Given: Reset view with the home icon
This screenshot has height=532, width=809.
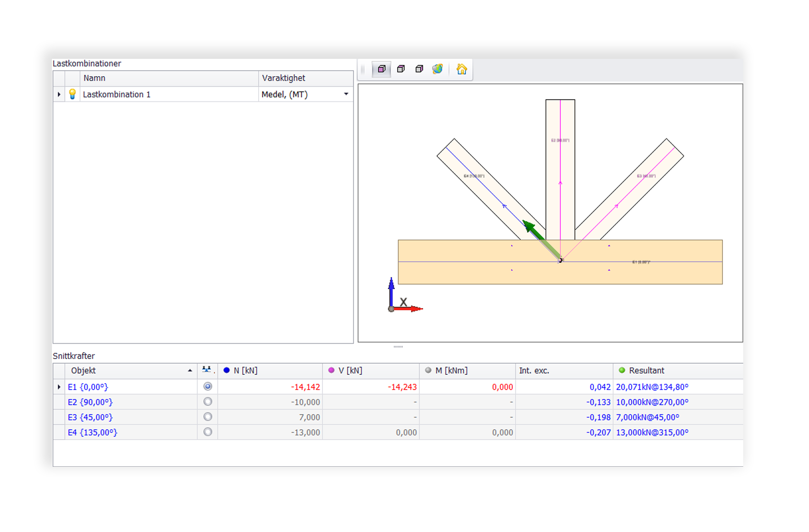Looking at the screenshot, I should pos(461,69).
